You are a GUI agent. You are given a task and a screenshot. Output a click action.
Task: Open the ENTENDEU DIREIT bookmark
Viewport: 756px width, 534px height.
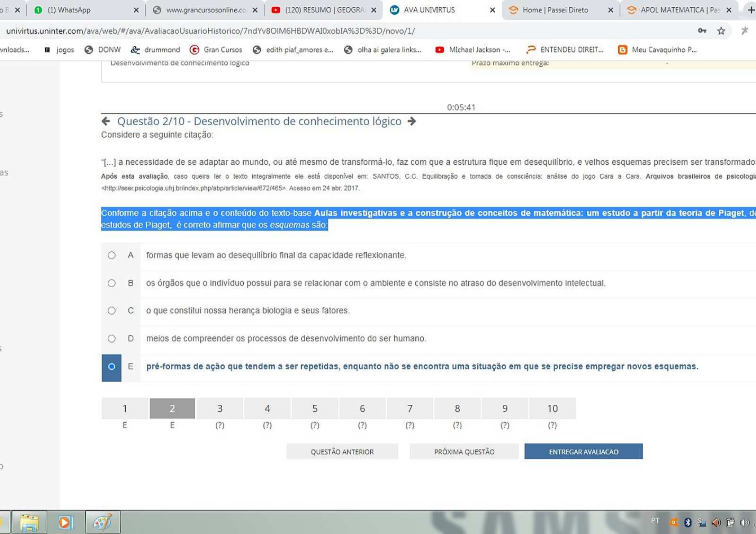(x=565, y=50)
